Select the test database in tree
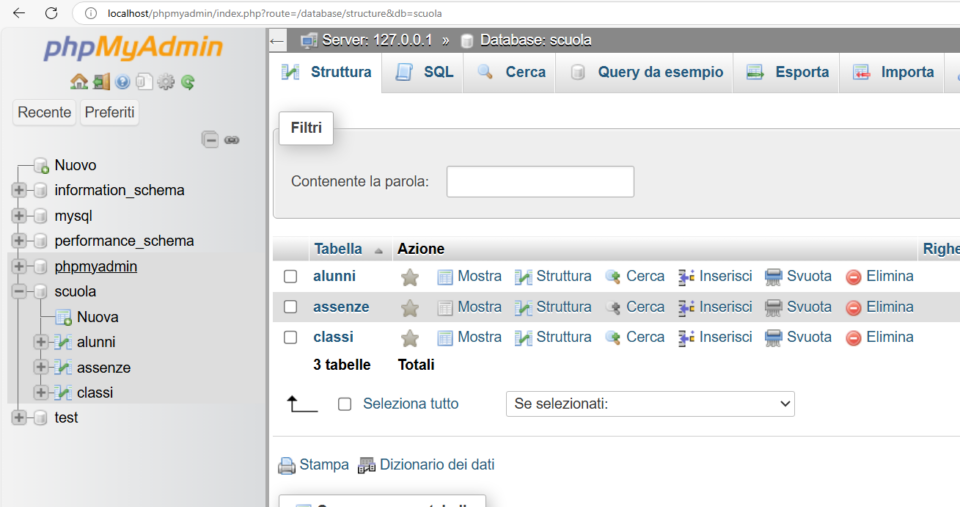The height and width of the screenshot is (507, 960). point(66,418)
